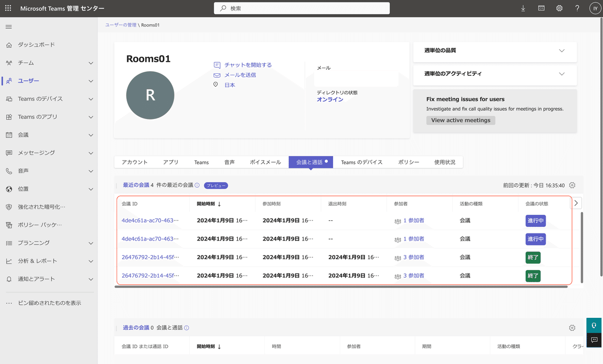Click the 検索 search field
The height and width of the screenshot is (364, 603).
coord(301,9)
